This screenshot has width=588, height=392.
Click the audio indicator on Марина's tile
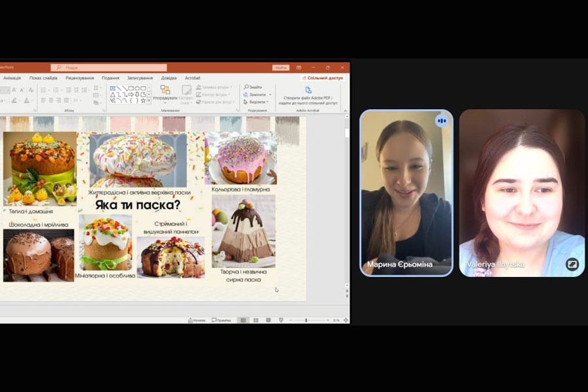442,120
